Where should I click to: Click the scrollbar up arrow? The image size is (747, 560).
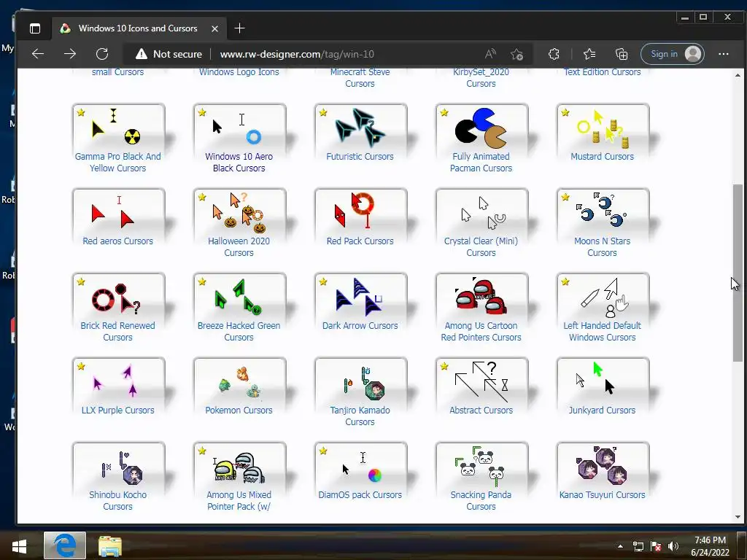click(x=738, y=75)
